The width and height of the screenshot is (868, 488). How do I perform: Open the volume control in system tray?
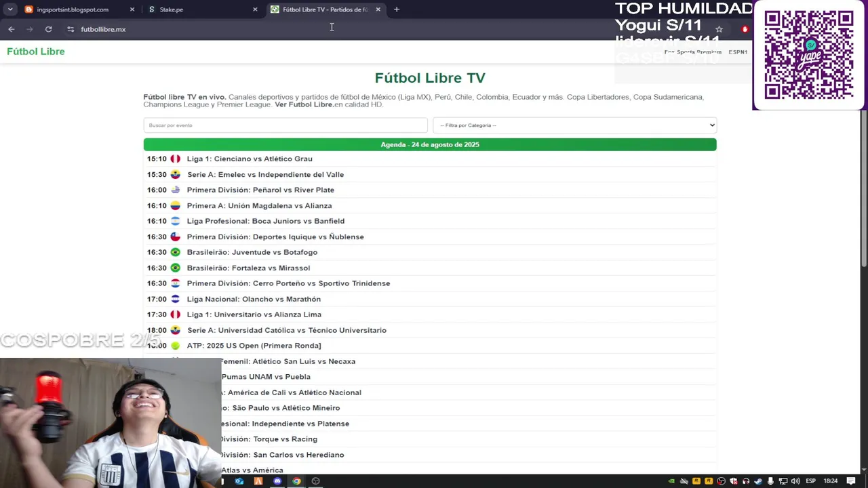(x=795, y=481)
